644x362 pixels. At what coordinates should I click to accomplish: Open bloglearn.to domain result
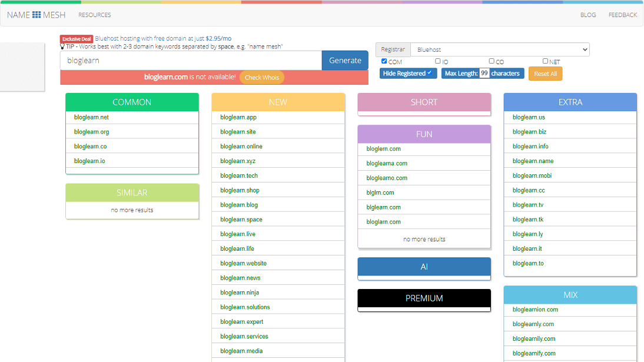(x=528, y=263)
